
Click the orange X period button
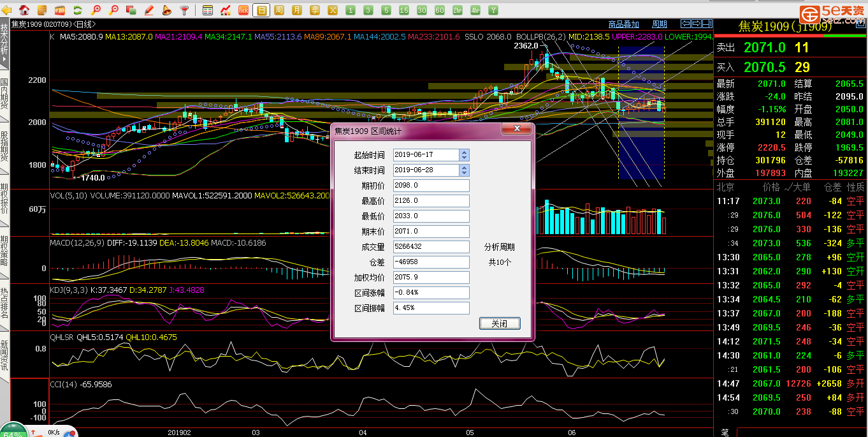click(333, 10)
